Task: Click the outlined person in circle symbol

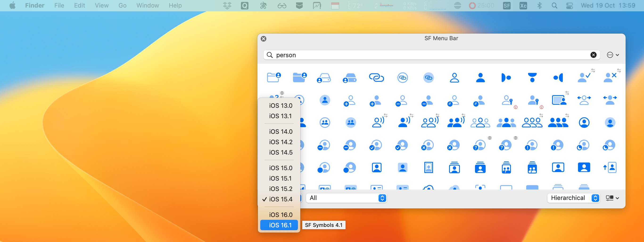Action: click(584, 122)
